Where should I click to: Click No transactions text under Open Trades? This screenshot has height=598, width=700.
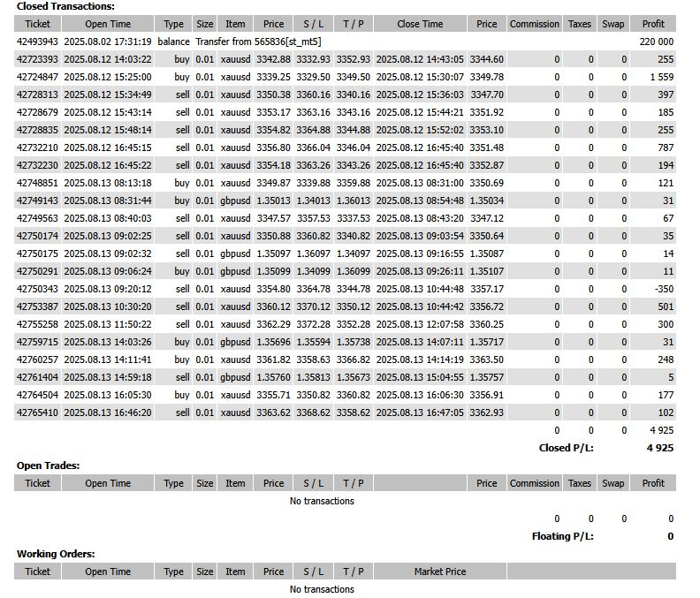322,501
